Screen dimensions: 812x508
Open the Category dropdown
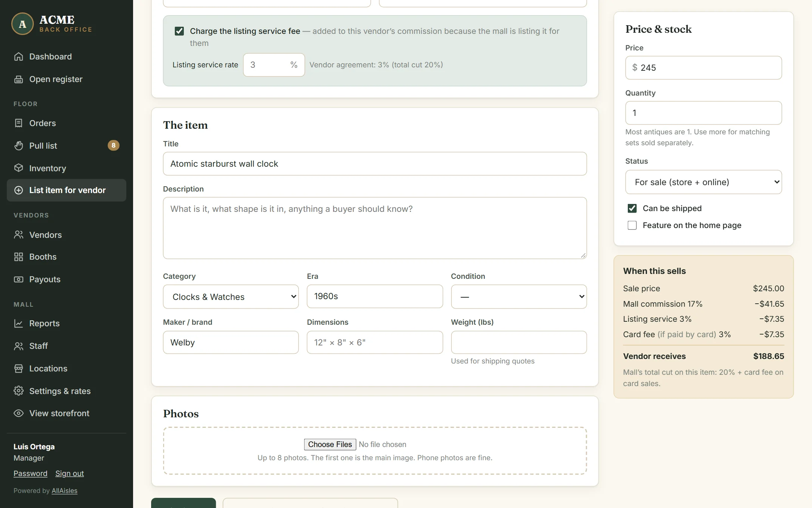[x=231, y=297]
